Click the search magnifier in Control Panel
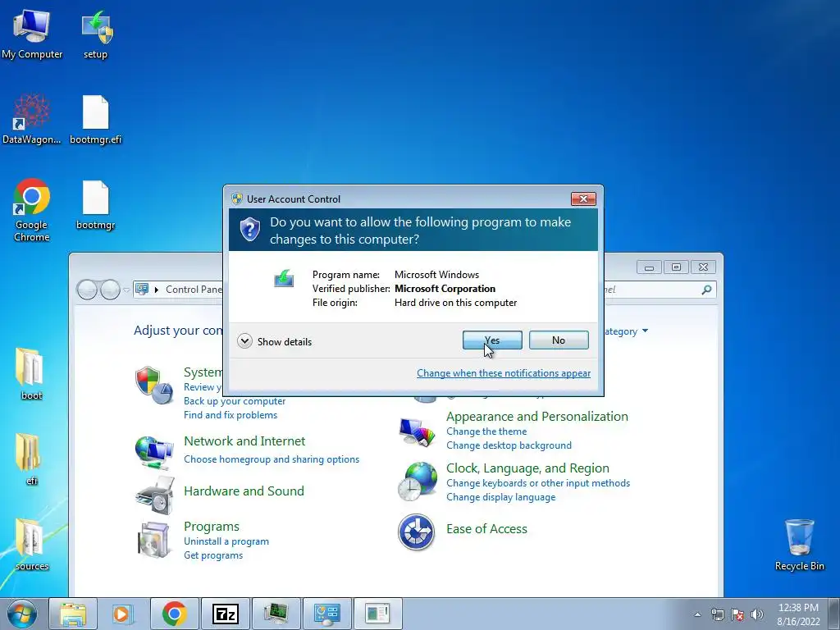840x630 pixels. pos(706,290)
